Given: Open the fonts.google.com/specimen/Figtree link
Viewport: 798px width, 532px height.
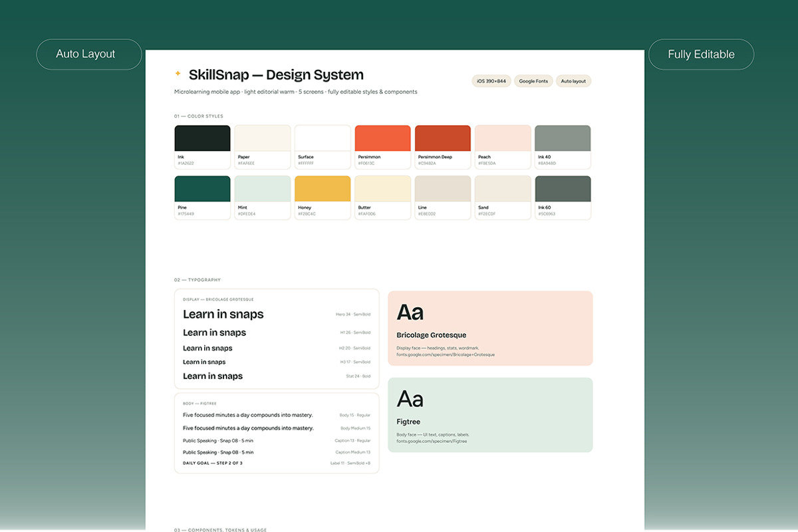Looking at the screenshot, I should pos(432,441).
